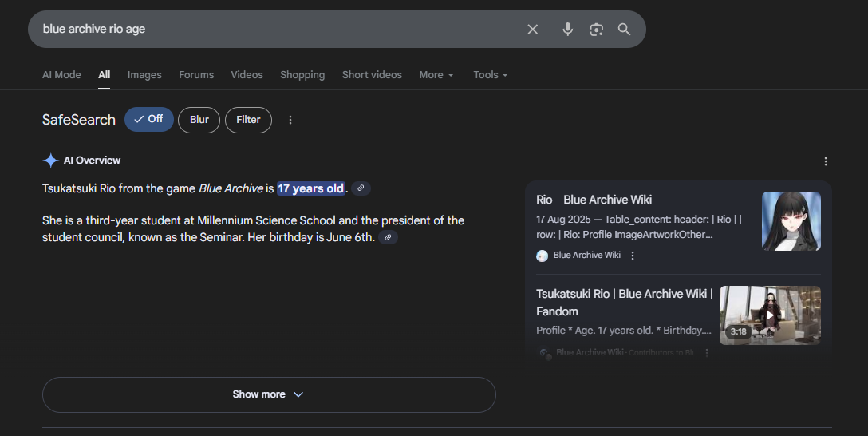Image resolution: width=868 pixels, height=436 pixels.
Task: Click source link icon after "June 6th"
Action: (388, 237)
